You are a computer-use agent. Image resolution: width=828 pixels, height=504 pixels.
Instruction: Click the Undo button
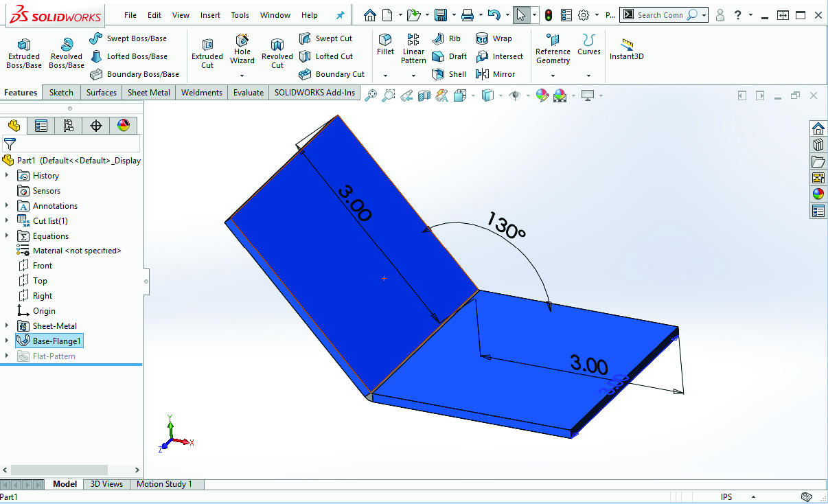click(x=493, y=14)
